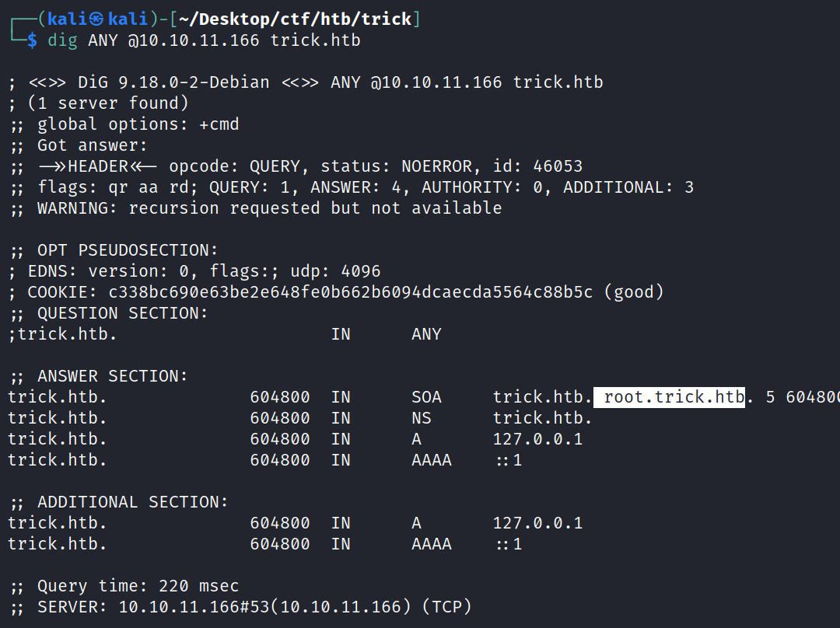Image resolution: width=840 pixels, height=628 pixels.
Task: Click the dollar sign prompt symbol
Action: click(32, 40)
